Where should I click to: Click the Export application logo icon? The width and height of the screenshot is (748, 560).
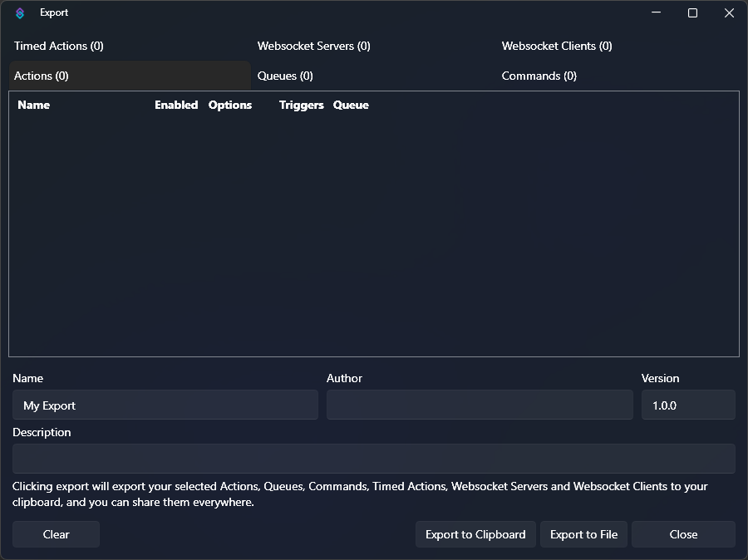(18, 12)
